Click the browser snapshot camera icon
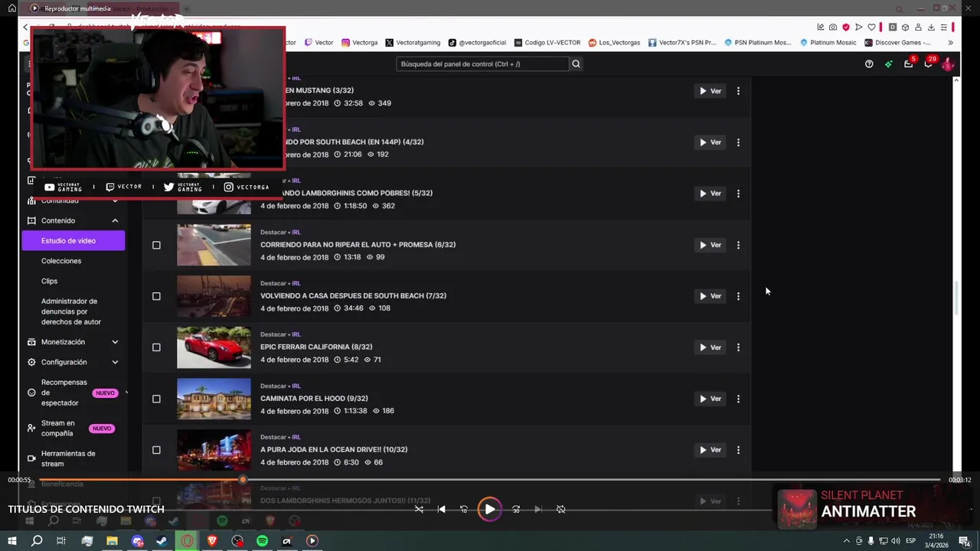980x551 pixels. point(833,28)
